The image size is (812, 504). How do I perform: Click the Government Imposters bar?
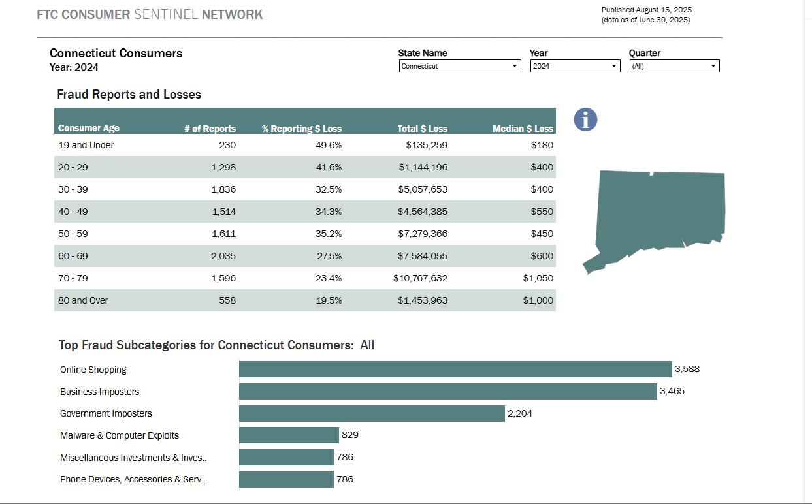click(x=372, y=413)
